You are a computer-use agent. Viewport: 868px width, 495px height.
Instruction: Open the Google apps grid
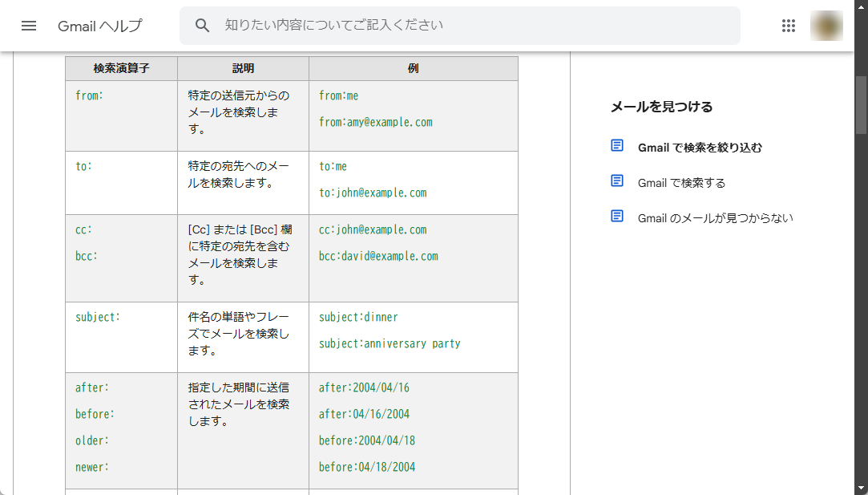788,25
